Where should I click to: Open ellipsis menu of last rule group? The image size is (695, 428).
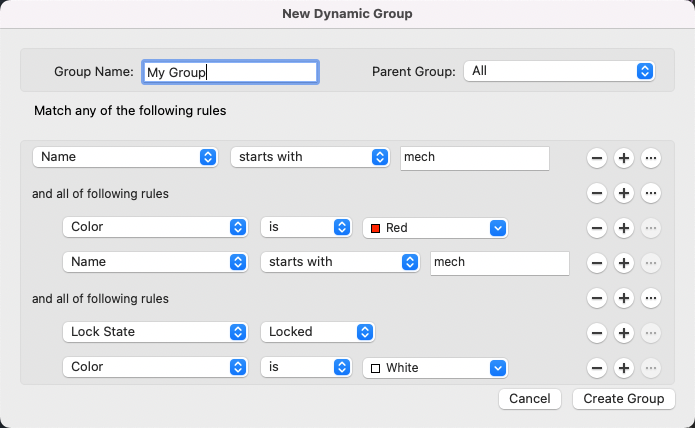click(x=650, y=298)
